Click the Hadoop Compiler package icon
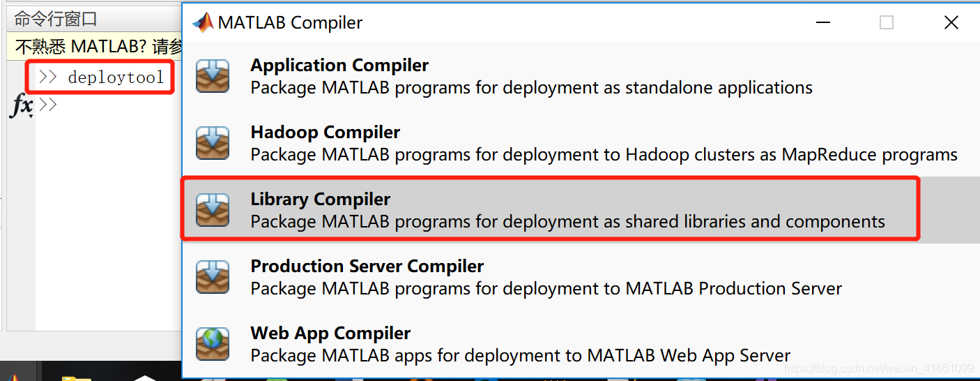Viewport: 980px width, 381px height. 213,143
